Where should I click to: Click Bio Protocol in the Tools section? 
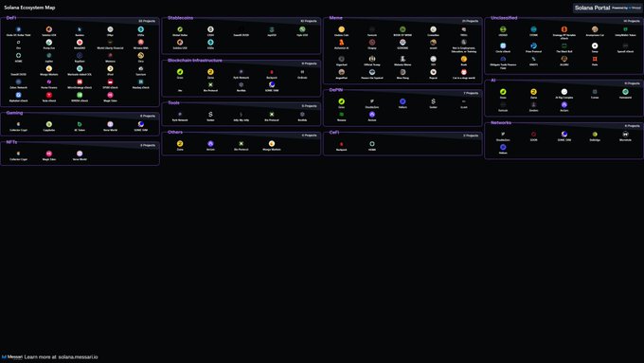[x=272, y=115]
